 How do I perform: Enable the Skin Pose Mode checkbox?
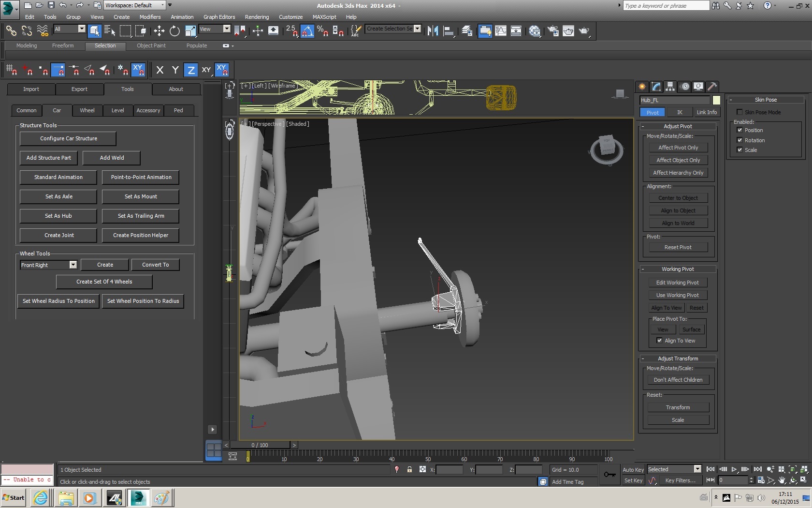click(739, 112)
